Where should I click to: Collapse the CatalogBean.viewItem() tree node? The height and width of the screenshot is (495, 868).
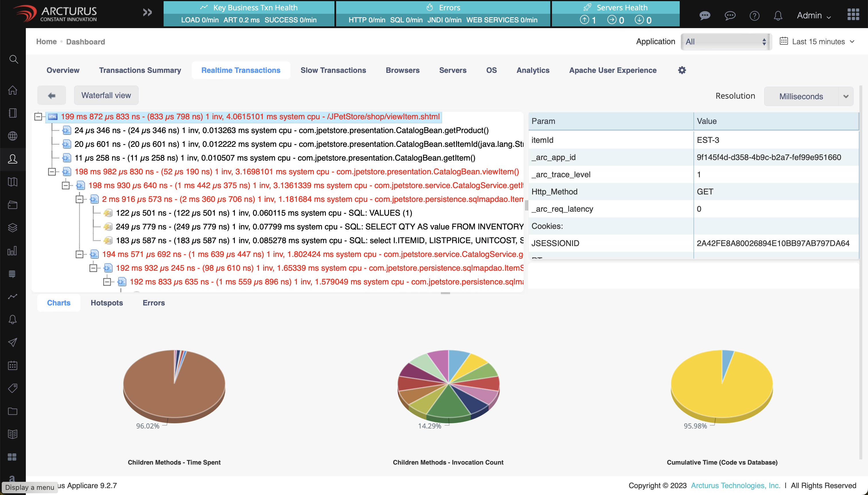tap(52, 172)
